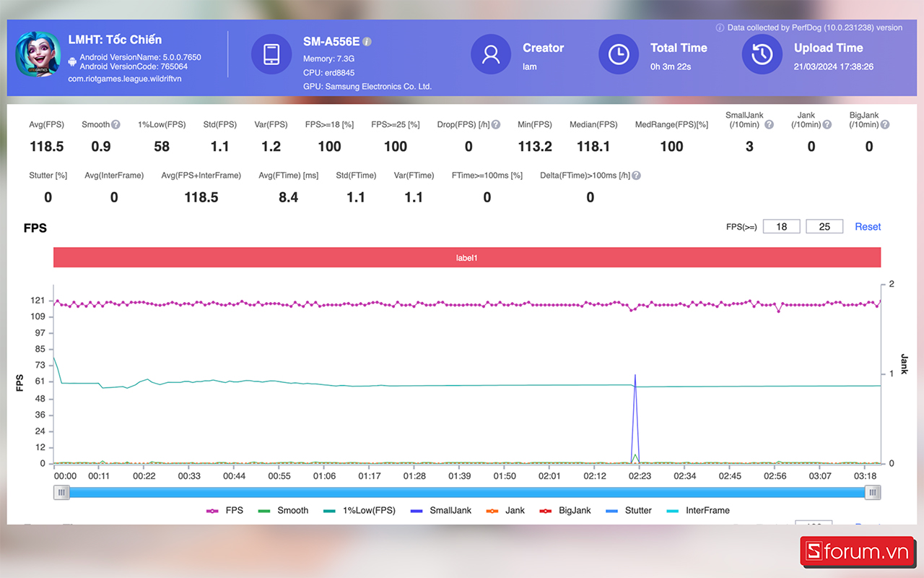Open the help icon next to Smooth
Viewport: 924px width, 578px height.
tap(115, 124)
